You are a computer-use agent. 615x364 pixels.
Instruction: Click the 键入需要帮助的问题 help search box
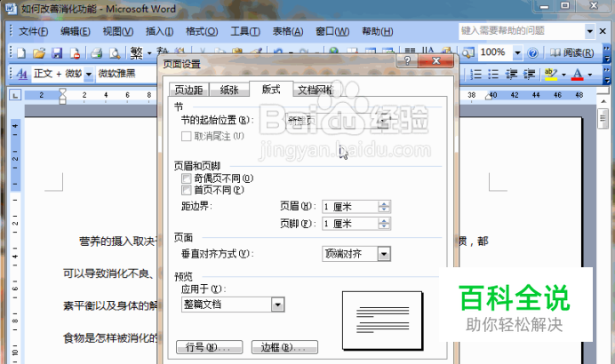click(x=522, y=31)
